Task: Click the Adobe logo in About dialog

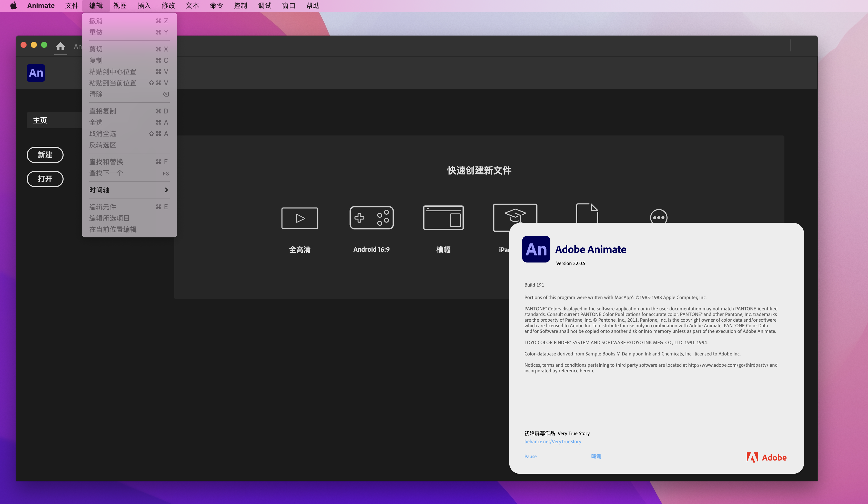Action: pos(766,458)
